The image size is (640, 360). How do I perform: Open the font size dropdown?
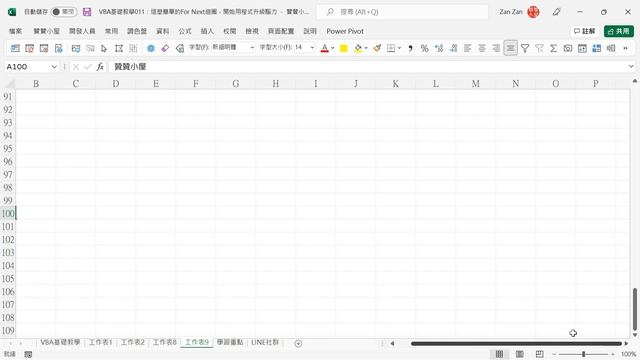[x=312, y=48]
